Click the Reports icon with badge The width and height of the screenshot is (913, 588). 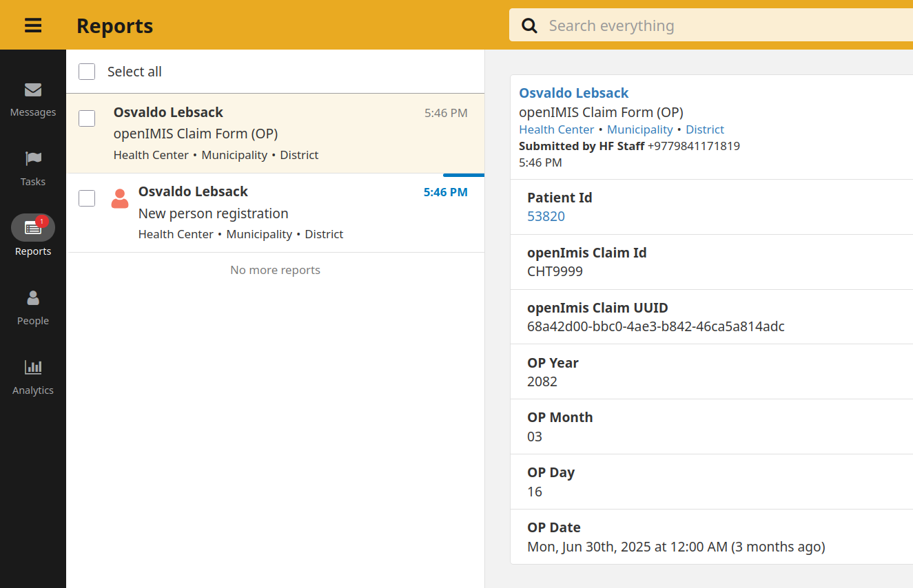click(33, 227)
